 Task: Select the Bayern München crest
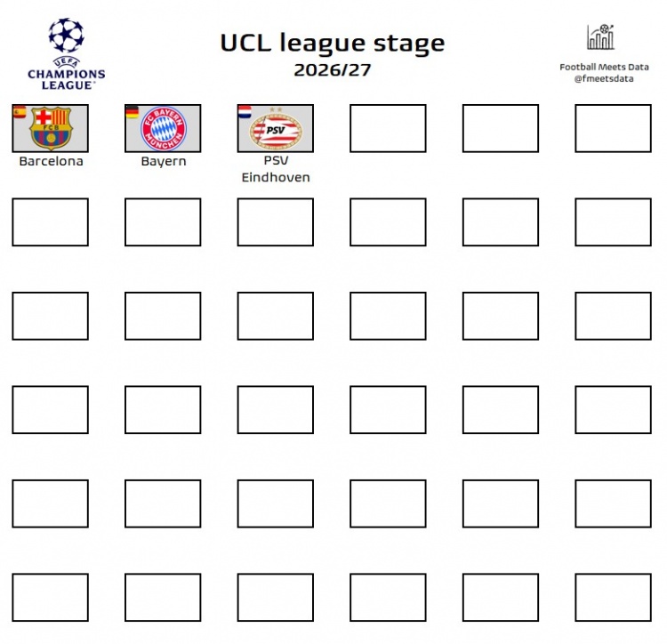[164, 129]
